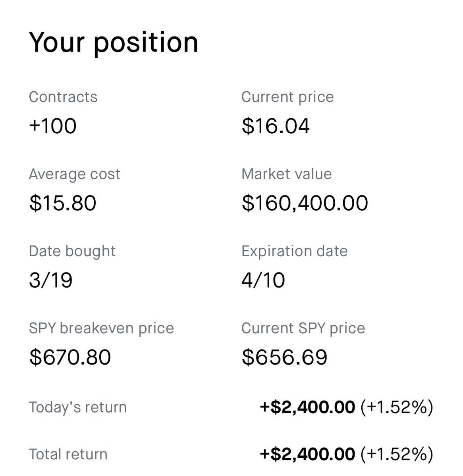
Task: Select the Contracts label
Action: click(x=63, y=97)
